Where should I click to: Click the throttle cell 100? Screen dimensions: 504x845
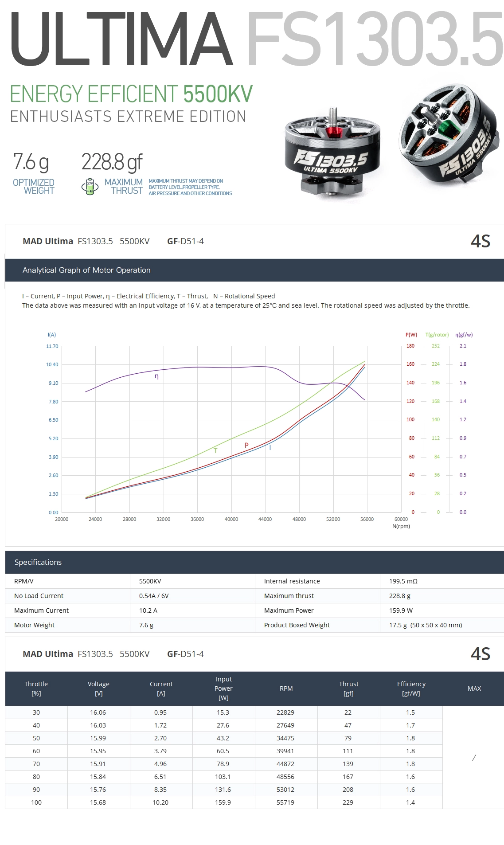(36, 802)
